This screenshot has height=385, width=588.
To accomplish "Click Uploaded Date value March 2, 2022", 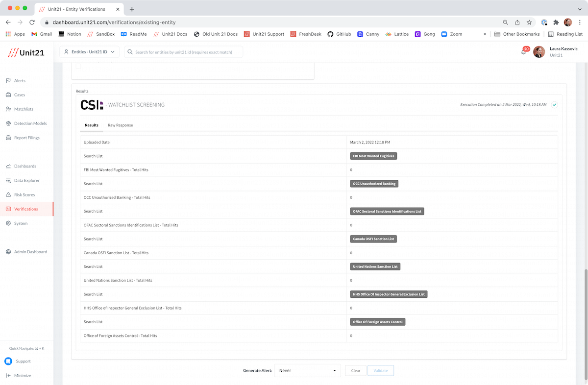I will [x=370, y=142].
